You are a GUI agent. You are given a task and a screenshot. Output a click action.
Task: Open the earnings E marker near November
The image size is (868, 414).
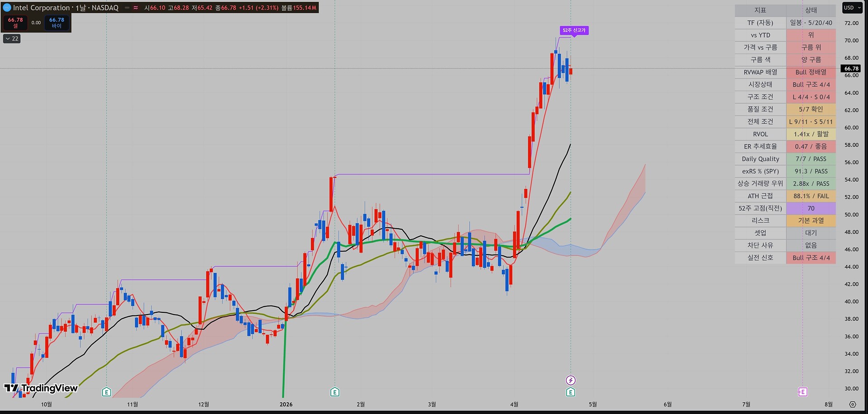pyautogui.click(x=106, y=392)
